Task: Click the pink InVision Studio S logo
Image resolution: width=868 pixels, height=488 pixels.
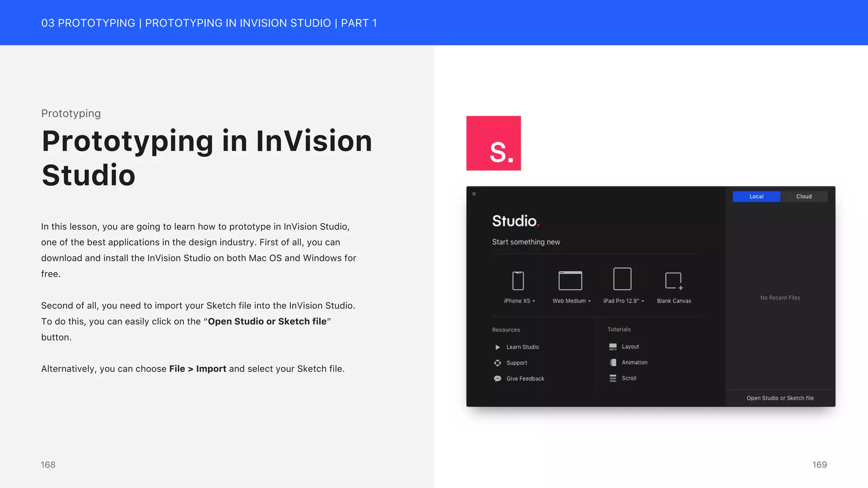Action: (493, 143)
